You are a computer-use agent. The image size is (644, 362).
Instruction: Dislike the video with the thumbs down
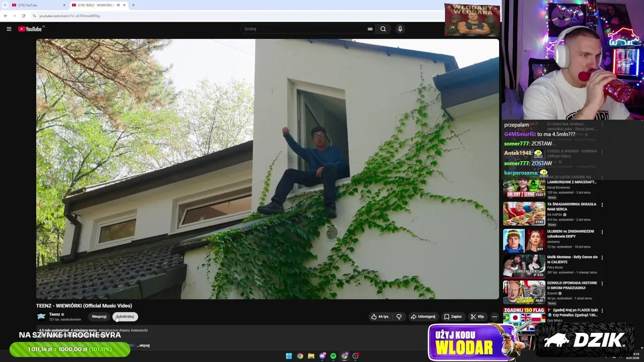pyautogui.click(x=399, y=317)
